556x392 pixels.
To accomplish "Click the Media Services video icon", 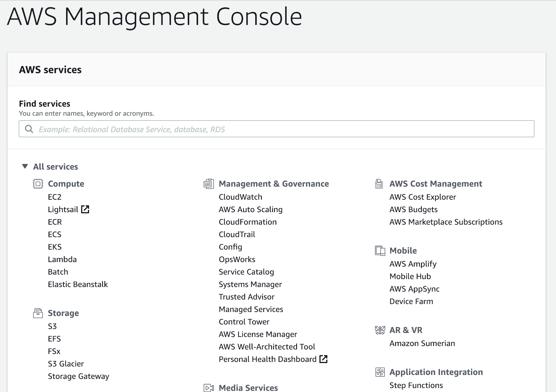I will point(209,388).
